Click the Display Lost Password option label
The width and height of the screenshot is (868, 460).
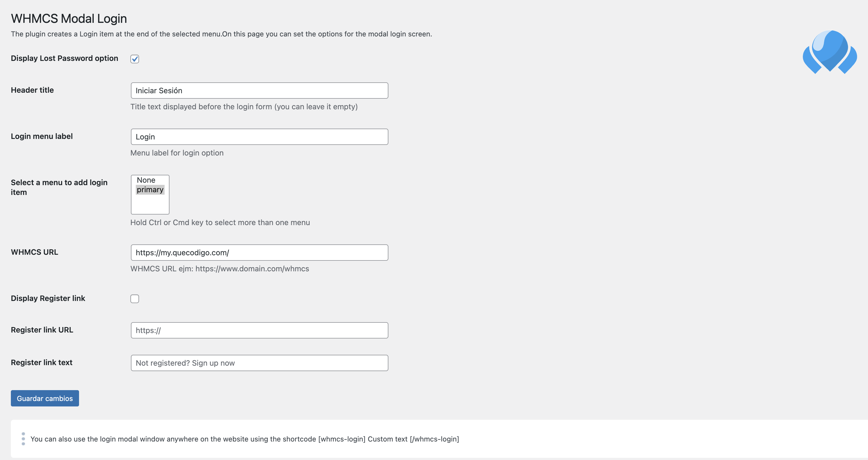point(64,58)
